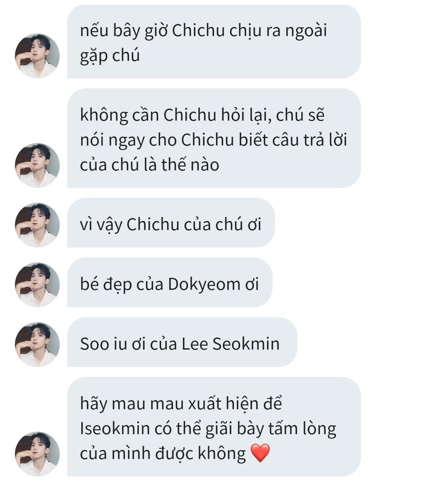Tap avatar beside 'hãy mau mau xuất hiện' message
The width and height of the screenshot is (448, 486).
pos(37,454)
